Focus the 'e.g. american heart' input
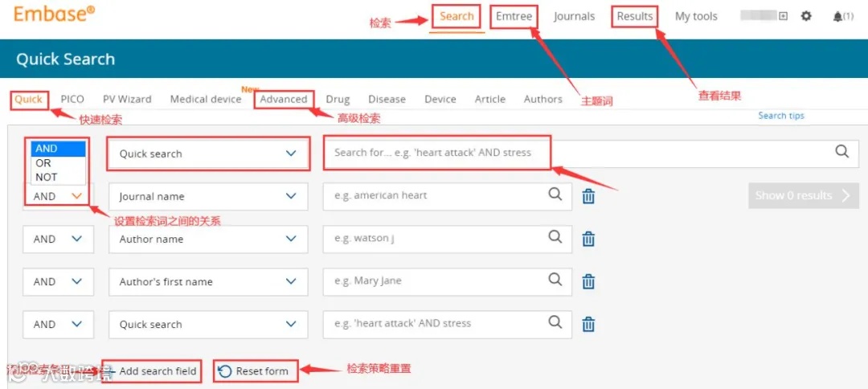 pos(448,196)
